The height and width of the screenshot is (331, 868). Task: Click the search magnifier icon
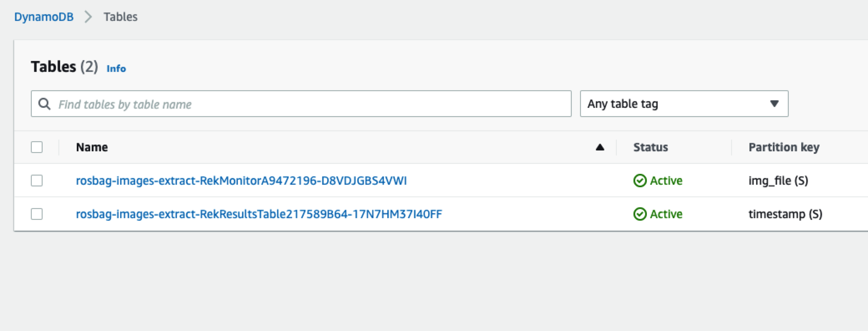pyautogui.click(x=44, y=104)
